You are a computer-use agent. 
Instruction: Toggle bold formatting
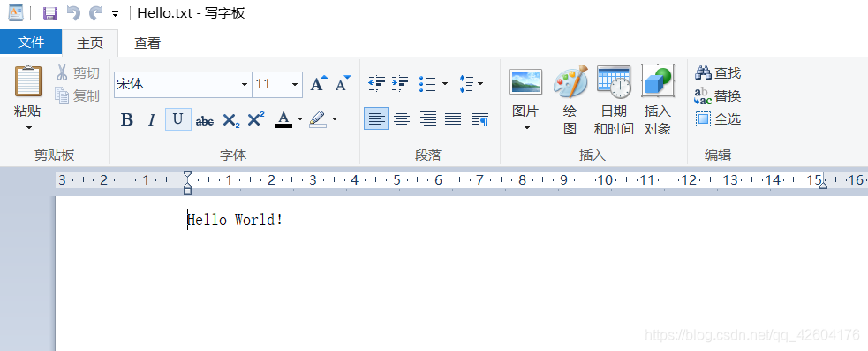click(x=127, y=119)
